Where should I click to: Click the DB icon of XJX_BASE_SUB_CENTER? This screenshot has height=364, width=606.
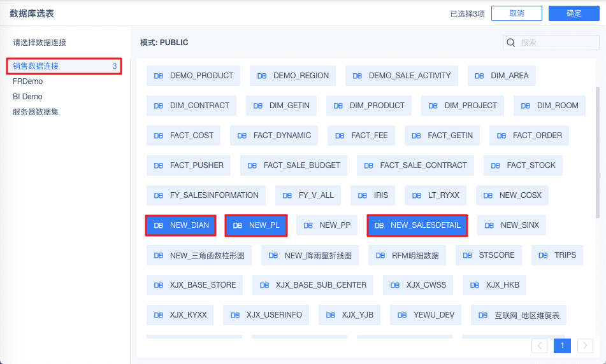click(264, 285)
